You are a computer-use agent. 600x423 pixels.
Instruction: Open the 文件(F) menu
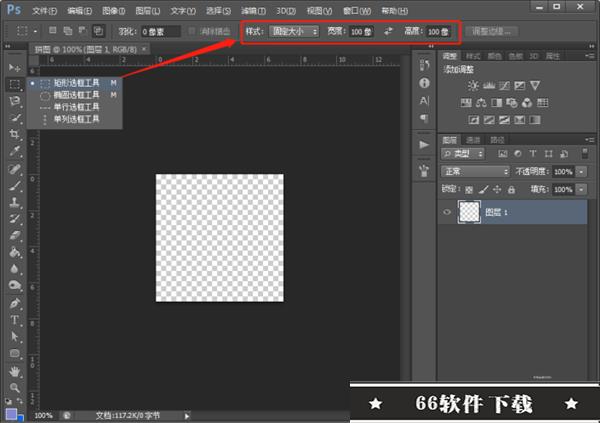pyautogui.click(x=44, y=11)
